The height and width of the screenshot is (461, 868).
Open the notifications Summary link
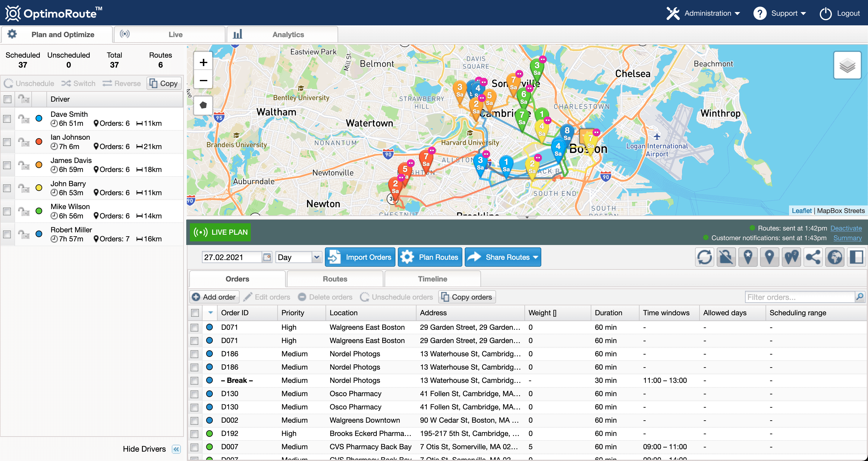tap(848, 238)
